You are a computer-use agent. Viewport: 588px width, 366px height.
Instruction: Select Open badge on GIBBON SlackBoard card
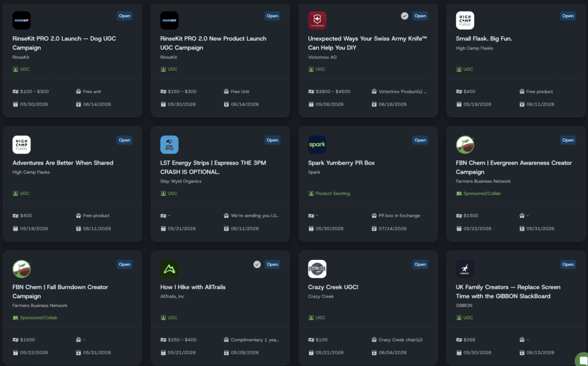point(568,264)
